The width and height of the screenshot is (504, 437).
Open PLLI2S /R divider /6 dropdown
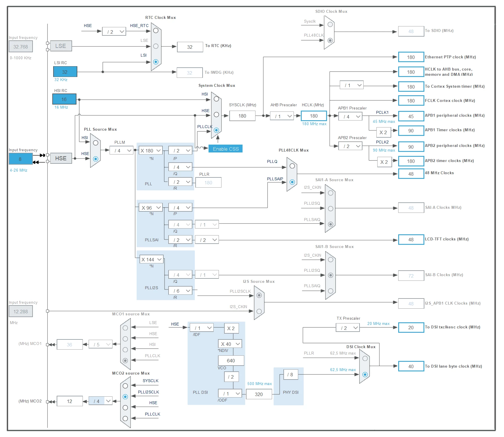pos(180,291)
